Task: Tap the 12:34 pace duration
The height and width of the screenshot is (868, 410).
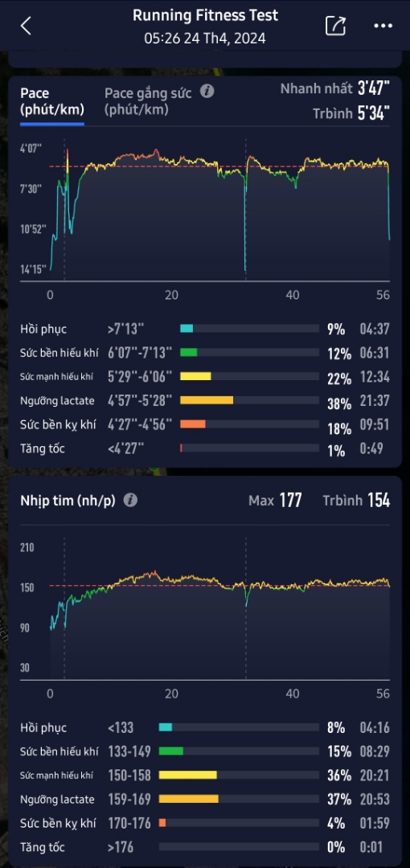Action: coord(374,377)
